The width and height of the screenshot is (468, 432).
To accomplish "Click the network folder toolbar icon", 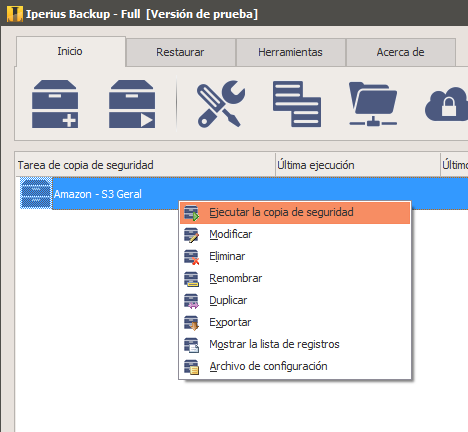I will click(x=373, y=104).
